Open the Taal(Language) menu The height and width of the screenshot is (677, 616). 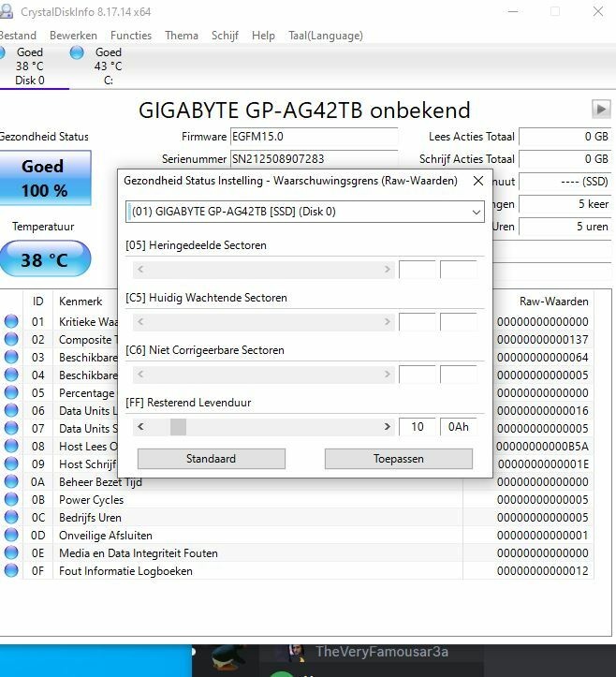(326, 36)
